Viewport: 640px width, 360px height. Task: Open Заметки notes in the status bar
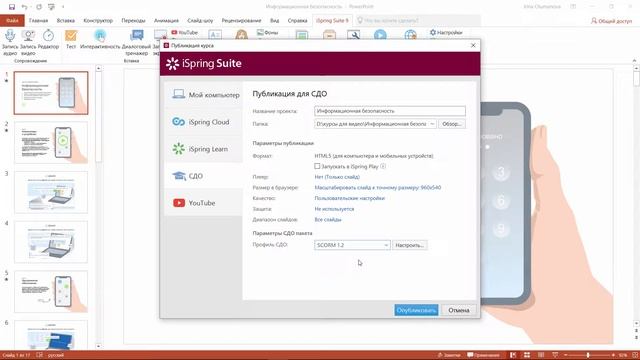(x=449, y=355)
